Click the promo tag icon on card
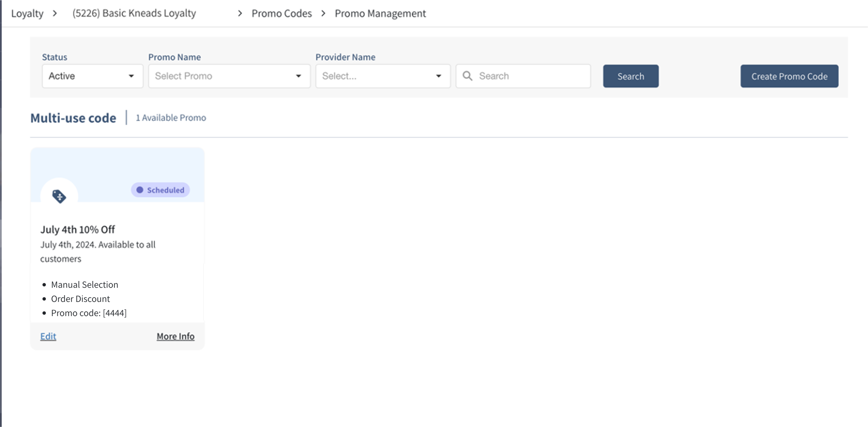 click(59, 196)
